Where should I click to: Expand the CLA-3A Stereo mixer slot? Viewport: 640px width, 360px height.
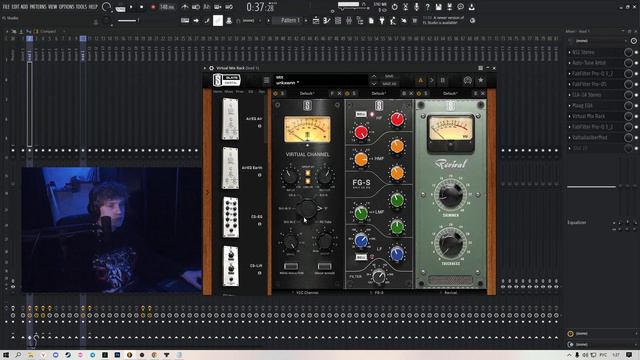tap(569, 95)
